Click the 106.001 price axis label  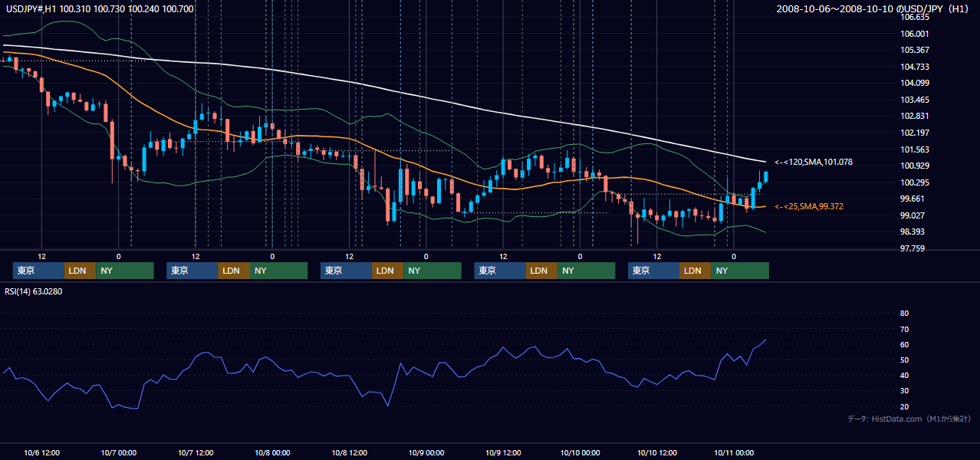[x=915, y=34]
